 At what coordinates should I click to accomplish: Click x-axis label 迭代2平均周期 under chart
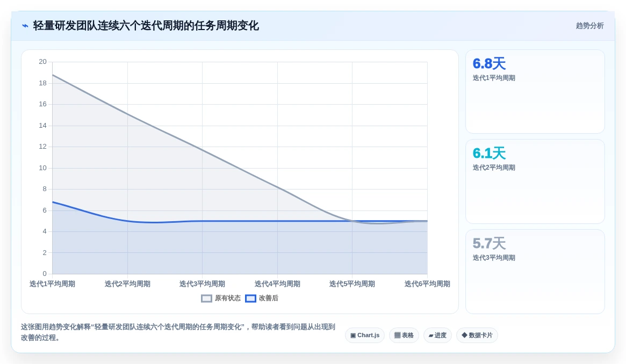tap(127, 284)
